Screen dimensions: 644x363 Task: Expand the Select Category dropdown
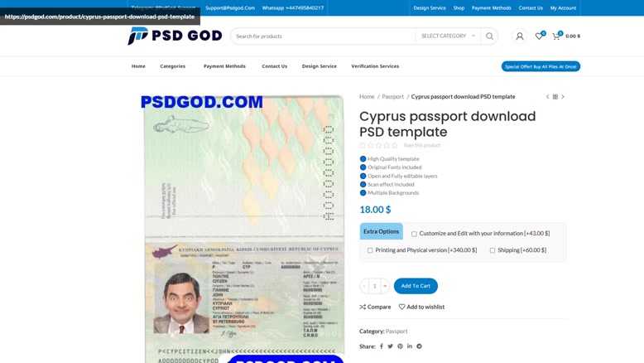pyautogui.click(x=448, y=36)
